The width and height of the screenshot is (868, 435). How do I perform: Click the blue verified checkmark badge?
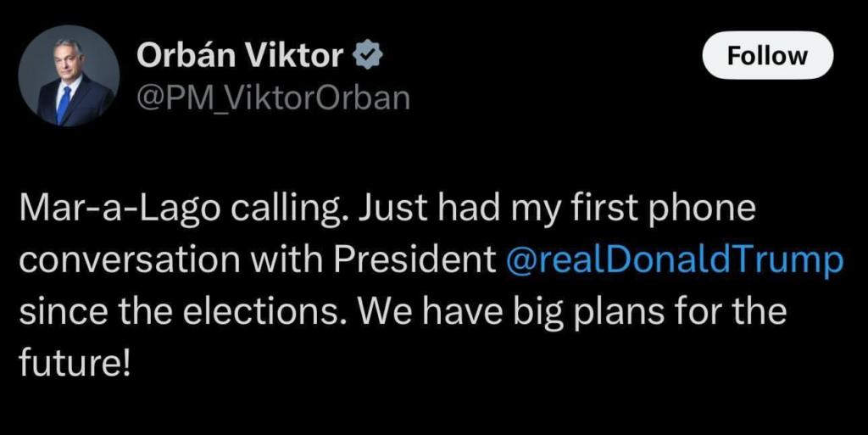tap(367, 56)
